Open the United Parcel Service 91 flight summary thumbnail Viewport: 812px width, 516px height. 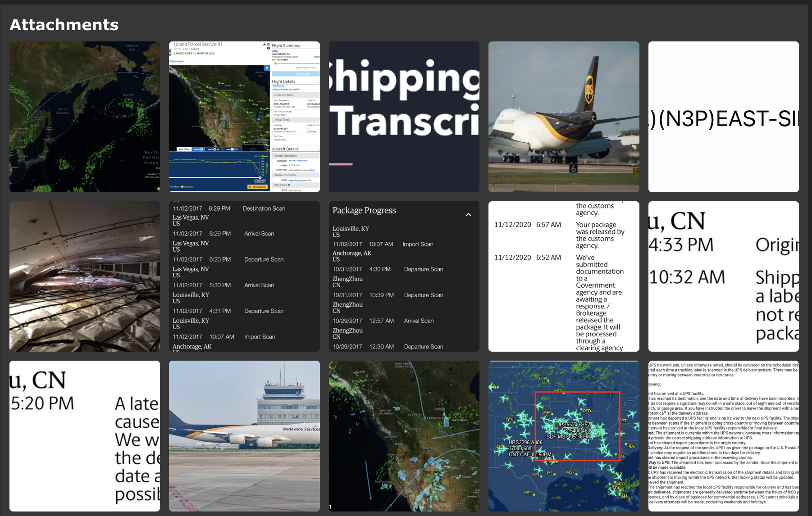tap(244, 117)
